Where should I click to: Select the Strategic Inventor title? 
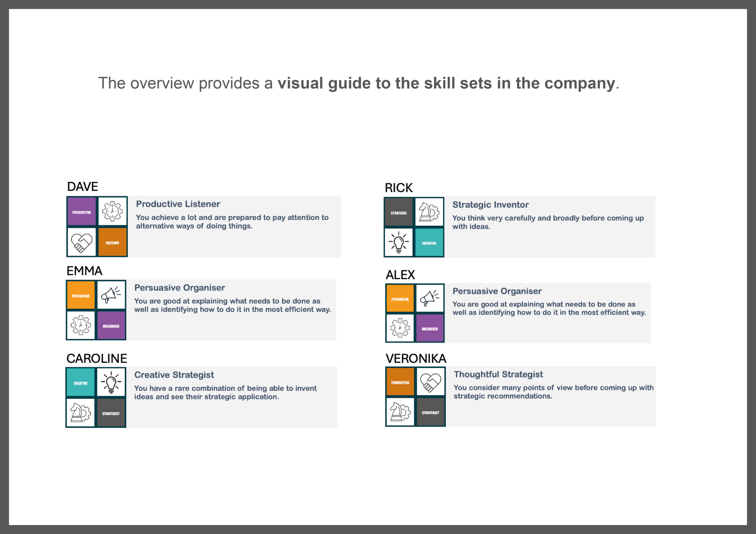(x=490, y=205)
